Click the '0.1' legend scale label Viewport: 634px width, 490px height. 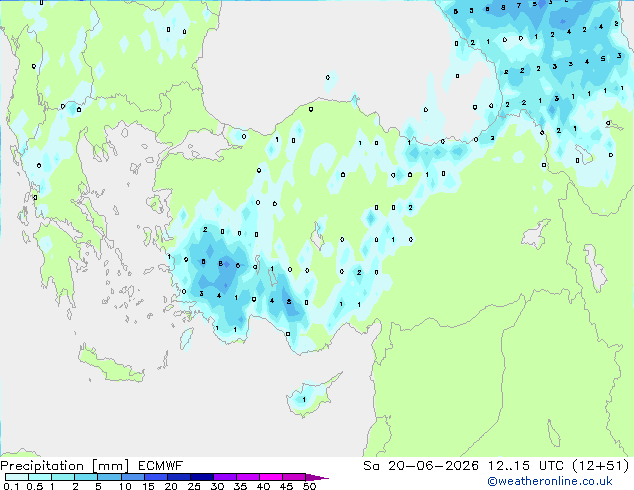(11, 486)
